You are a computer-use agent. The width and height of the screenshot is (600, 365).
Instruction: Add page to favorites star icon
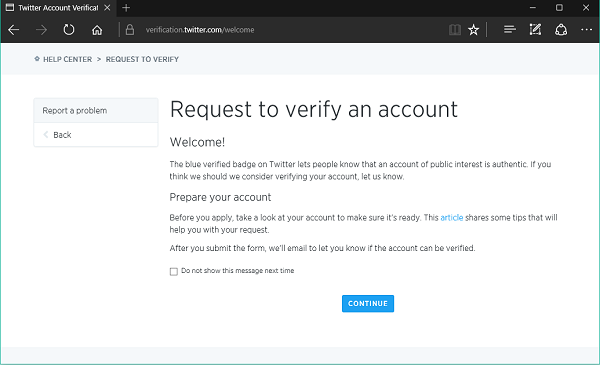[473, 30]
